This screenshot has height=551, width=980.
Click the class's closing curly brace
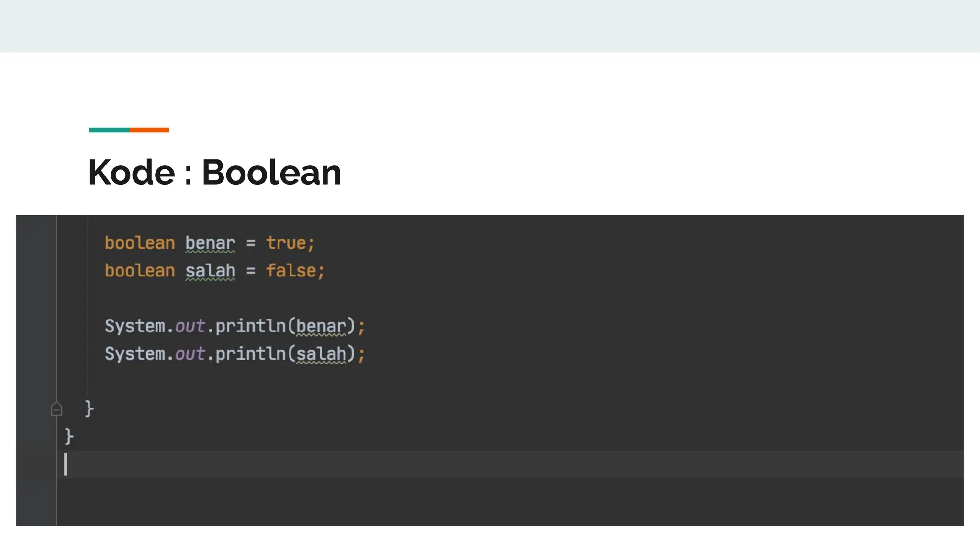click(69, 437)
